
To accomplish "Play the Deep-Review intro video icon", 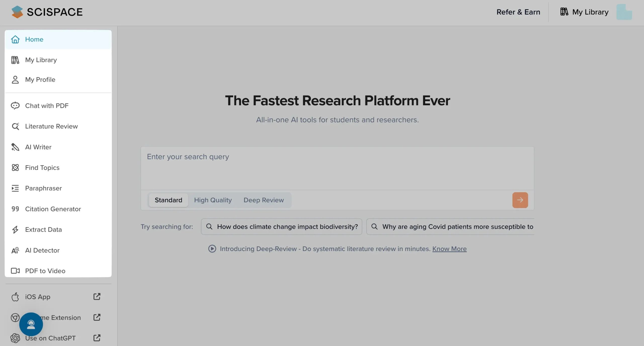I will [x=212, y=249].
